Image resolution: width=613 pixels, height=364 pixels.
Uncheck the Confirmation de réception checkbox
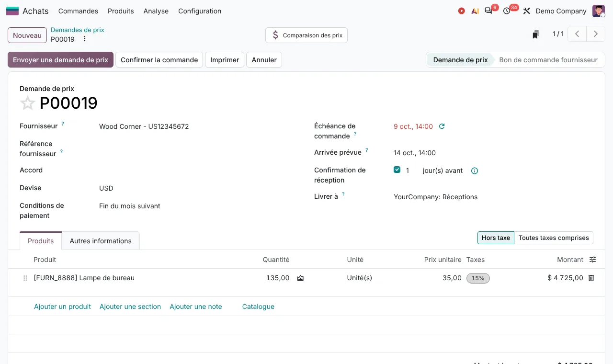[x=397, y=170]
